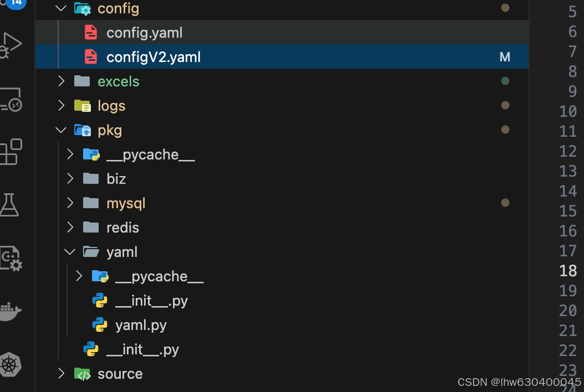
Task: Expand the mysql folder
Action: click(70, 203)
